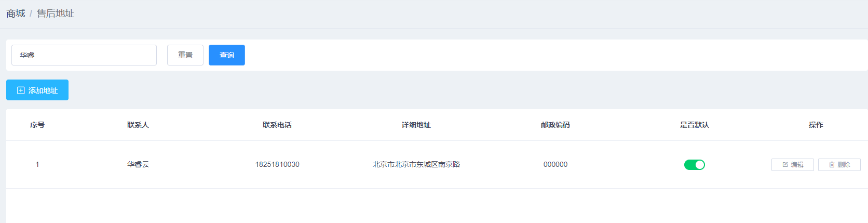
Task: Click the 详细地址 column header
Action: pos(416,125)
